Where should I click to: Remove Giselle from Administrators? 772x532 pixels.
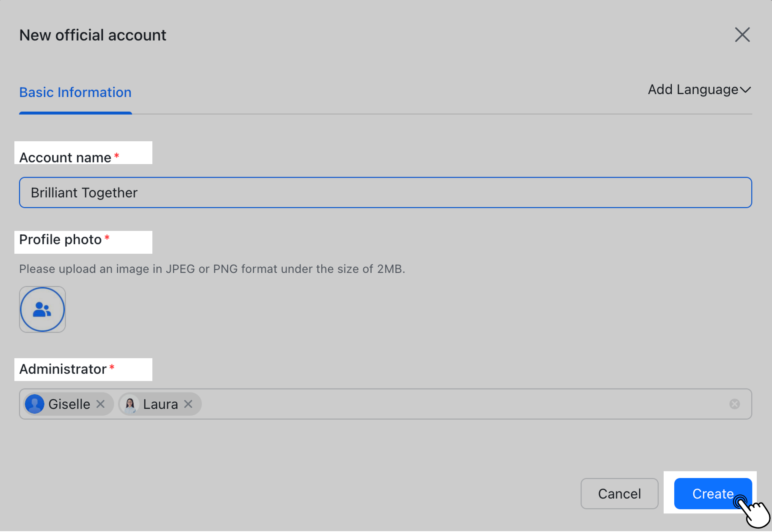100,404
